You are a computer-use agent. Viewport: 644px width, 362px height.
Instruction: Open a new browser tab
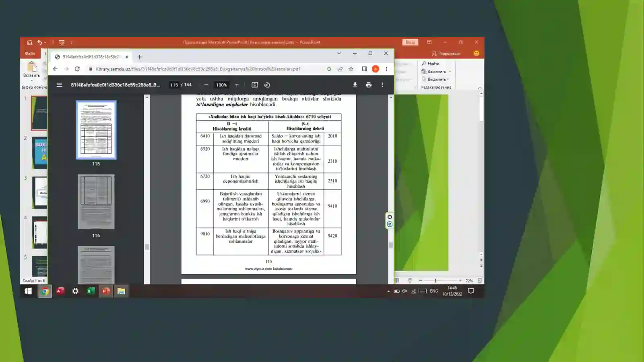(140, 57)
